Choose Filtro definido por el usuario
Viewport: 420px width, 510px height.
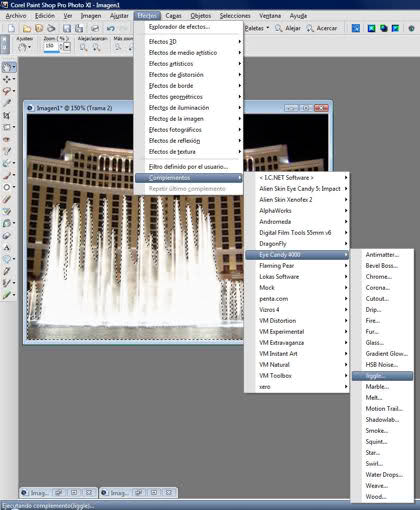pyautogui.click(x=189, y=167)
